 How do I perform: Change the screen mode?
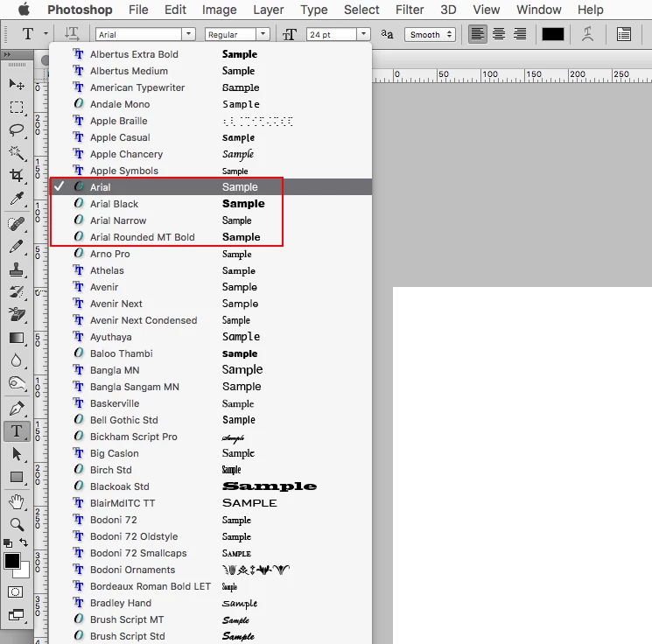pyautogui.click(x=17, y=614)
